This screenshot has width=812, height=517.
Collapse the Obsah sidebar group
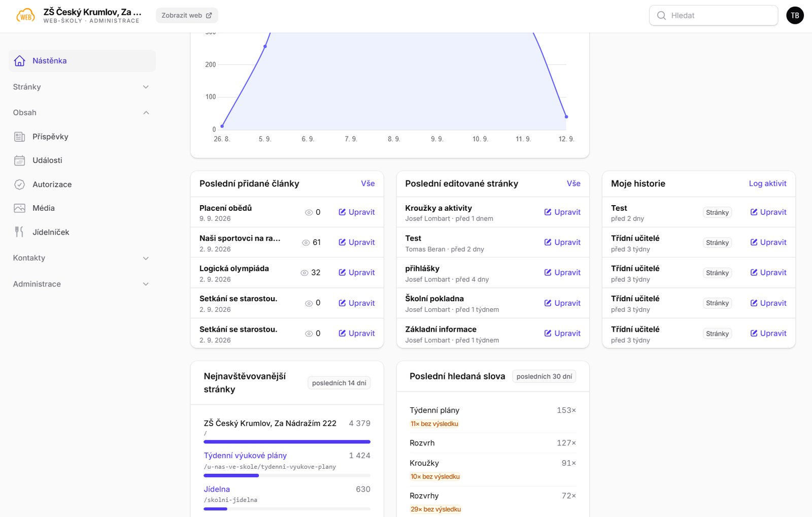82,113
